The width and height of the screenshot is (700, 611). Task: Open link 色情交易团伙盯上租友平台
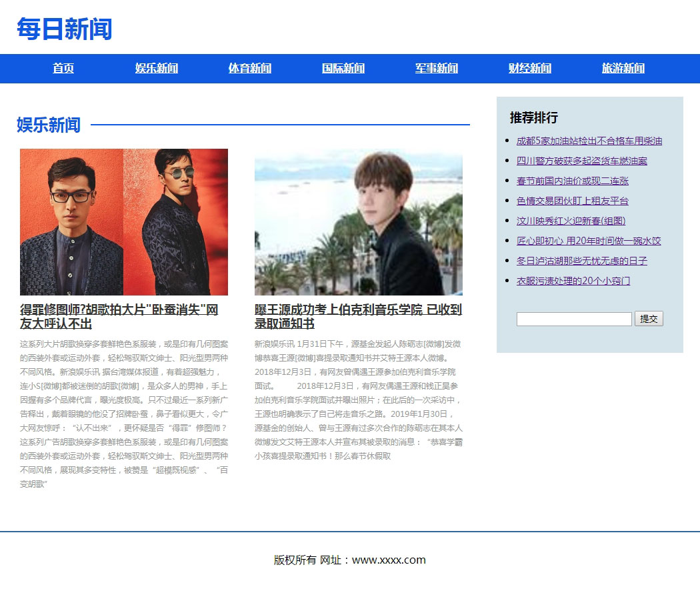(x=572, y=201)
